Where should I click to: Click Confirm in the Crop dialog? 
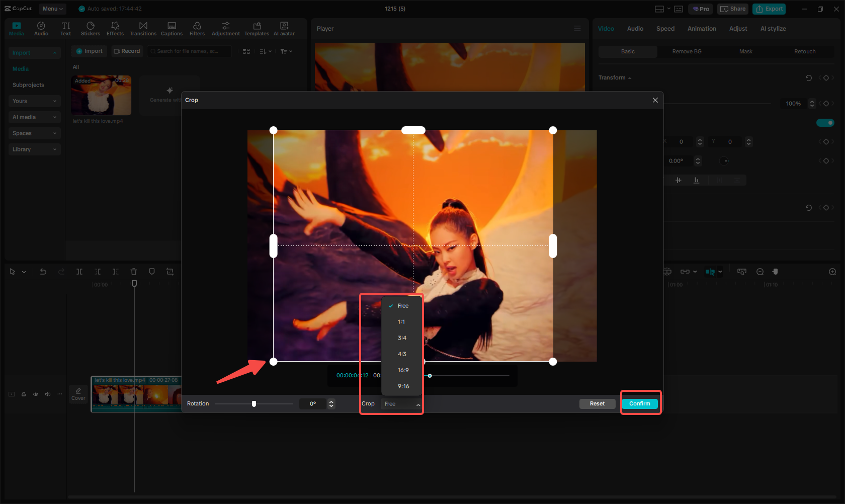point(640,403)
